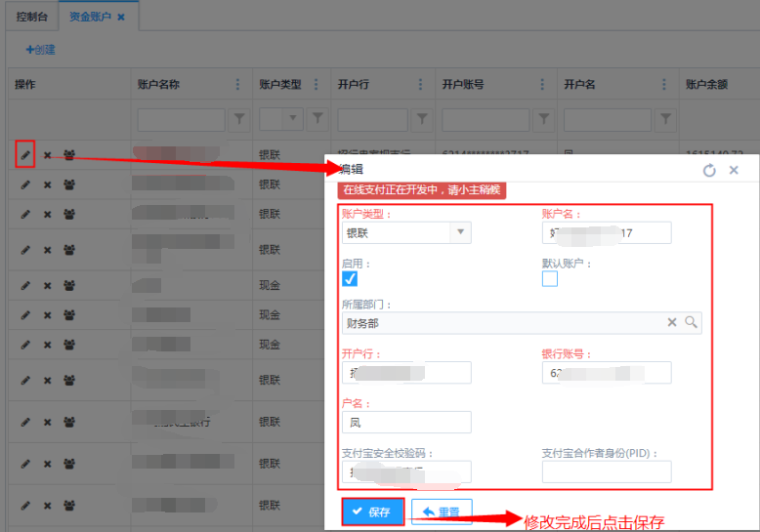The width and height of the screenshot is (760, 532).
Task: Uncheck the 启用 checkbox
Action: [350, 279]
